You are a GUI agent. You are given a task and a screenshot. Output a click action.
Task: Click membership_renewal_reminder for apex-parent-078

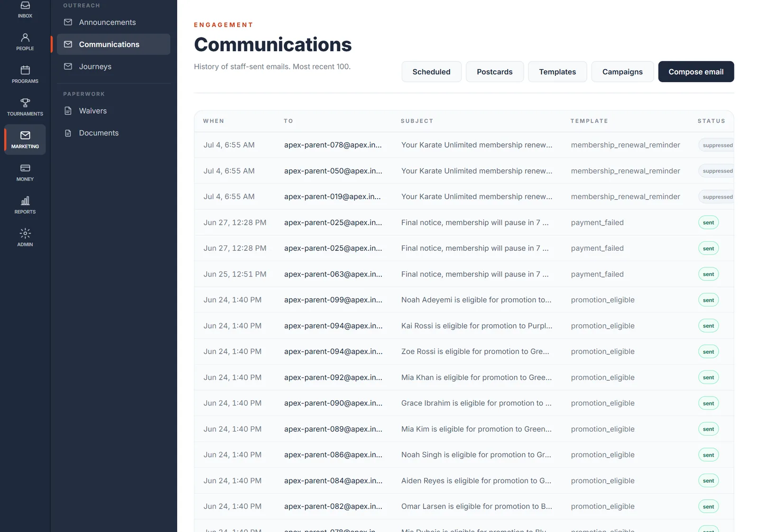click(625, 145)
